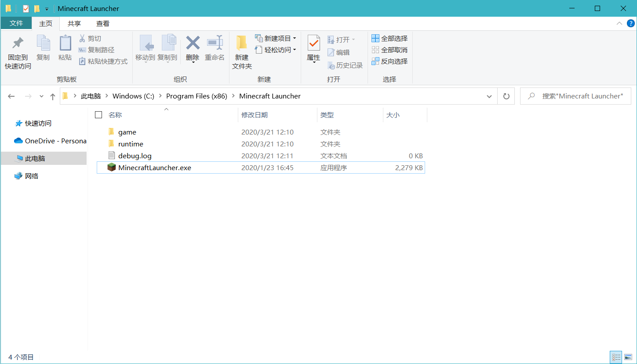Screen dimensions: 637x364
Task: Refresh the folder view
Action: (506, 96)
